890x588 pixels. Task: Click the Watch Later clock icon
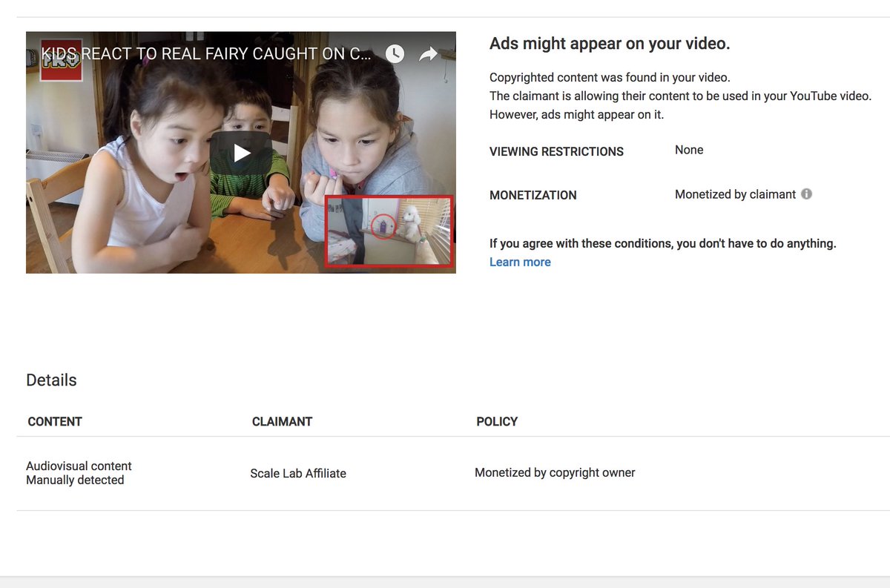(395, 53)
